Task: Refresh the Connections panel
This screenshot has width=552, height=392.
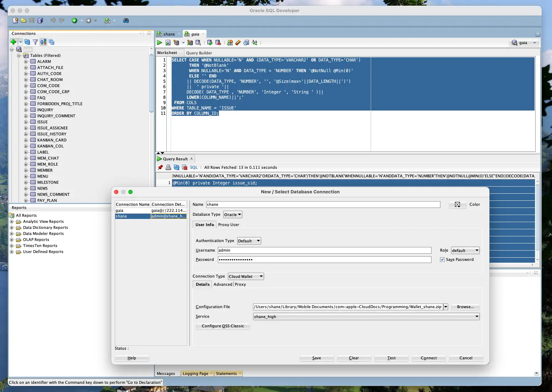Action: point(27,42)
